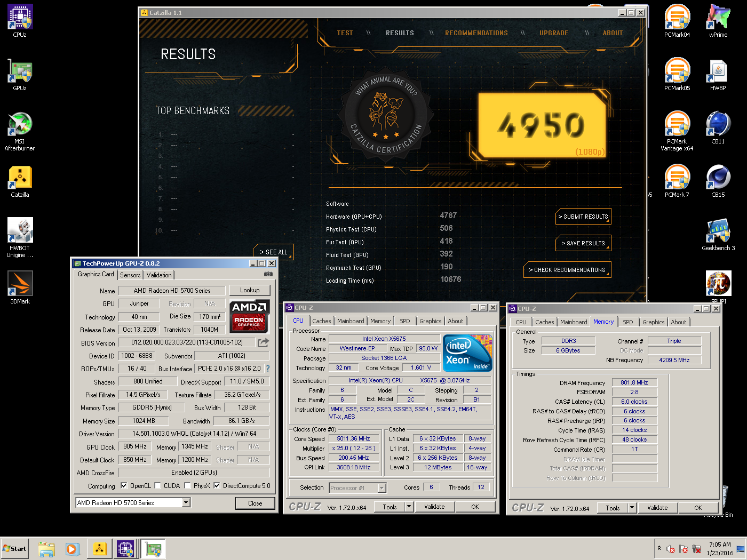Click CHECK RECOMMENDATIONS button

[567, 270]
